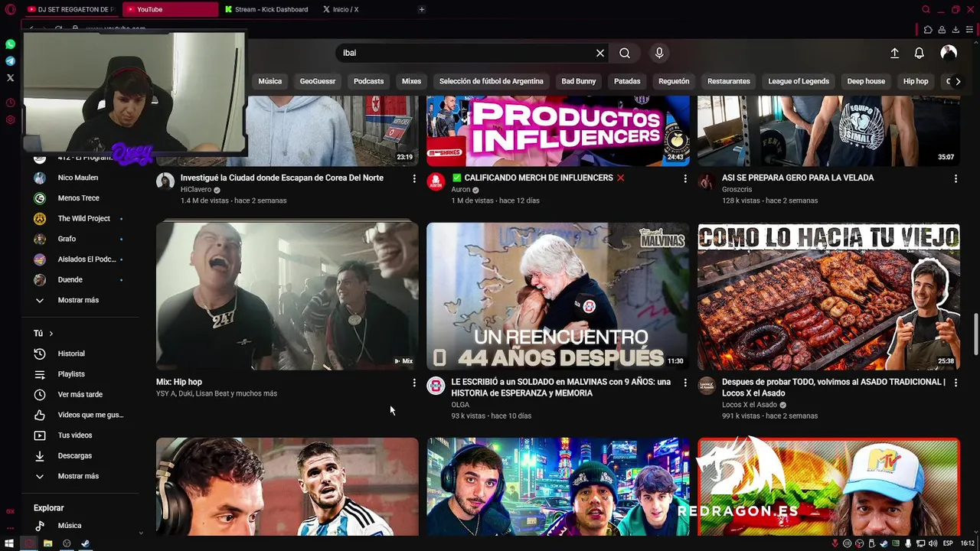
Task: Click OLGA channel avatar
Action: click(x=436, y=386)
